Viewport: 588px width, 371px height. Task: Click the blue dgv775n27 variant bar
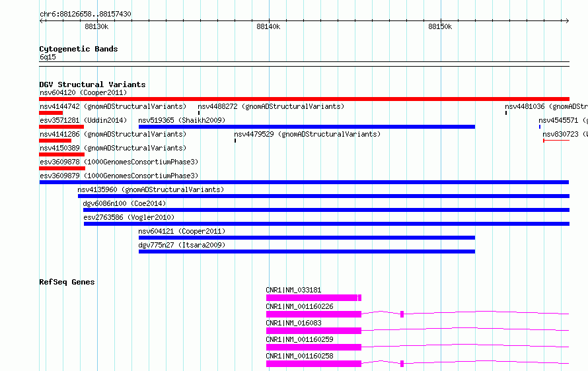tap(307, 252)
